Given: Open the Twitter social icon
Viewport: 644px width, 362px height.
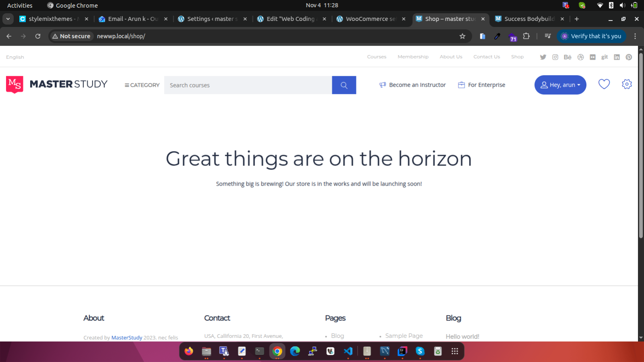Looking at the screenshot, I should [x=543, y=57].
